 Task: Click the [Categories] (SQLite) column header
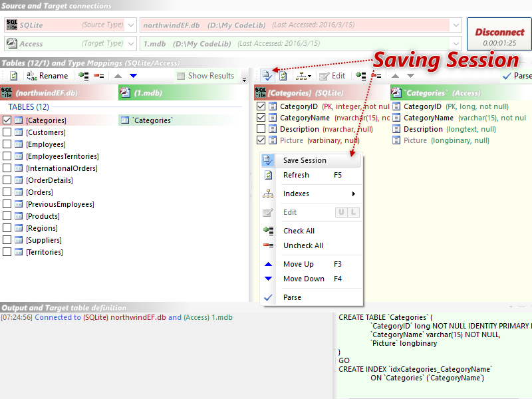point(322,93)
